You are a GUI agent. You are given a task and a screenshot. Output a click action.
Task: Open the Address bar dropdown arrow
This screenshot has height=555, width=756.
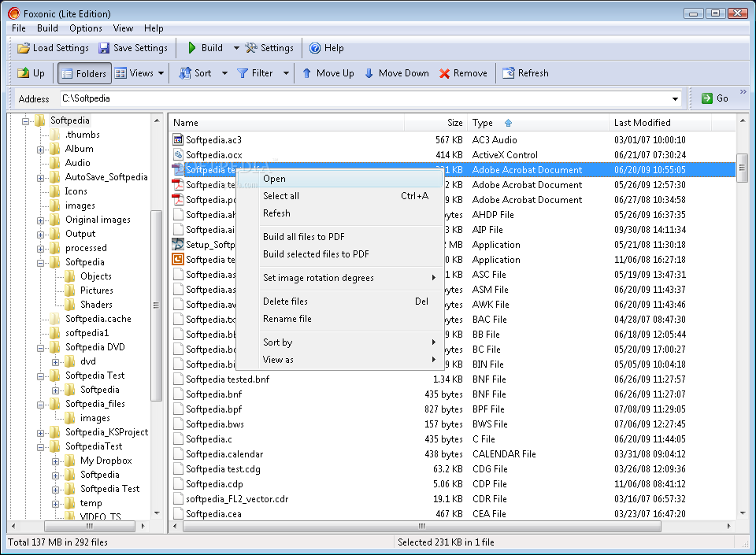click(x=675, y=98)
